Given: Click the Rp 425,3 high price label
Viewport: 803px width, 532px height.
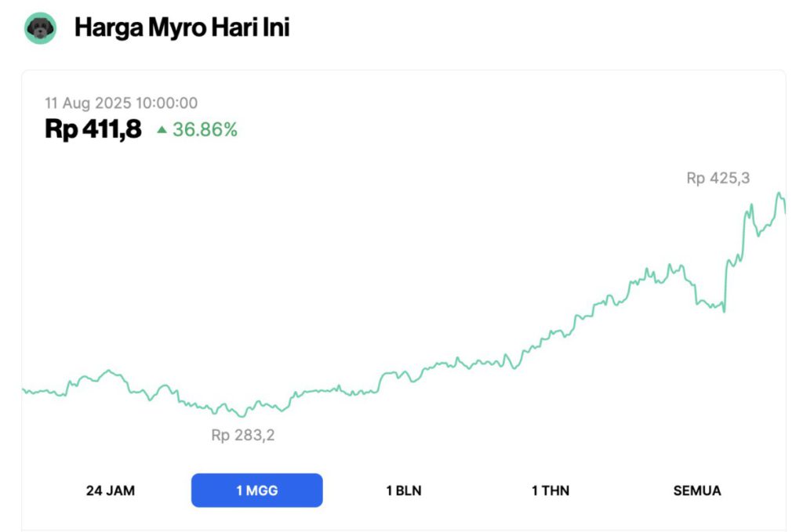Looking at the screenshot, I should [717, 178].
